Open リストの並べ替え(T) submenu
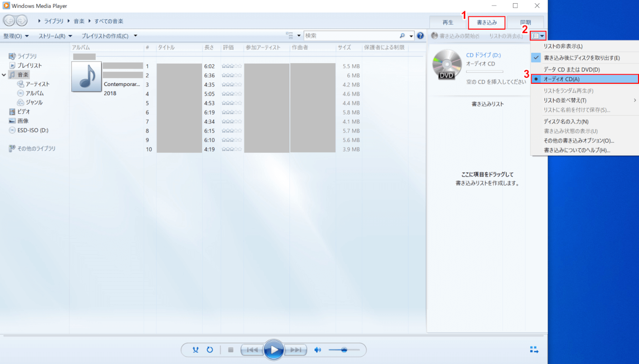Screen dimensions: 639x364 click(585, 100)
